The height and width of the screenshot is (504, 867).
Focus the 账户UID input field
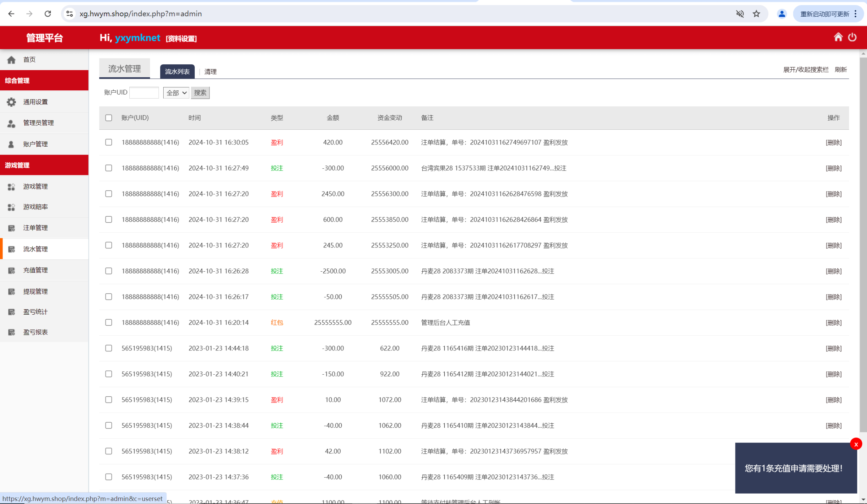144,93
